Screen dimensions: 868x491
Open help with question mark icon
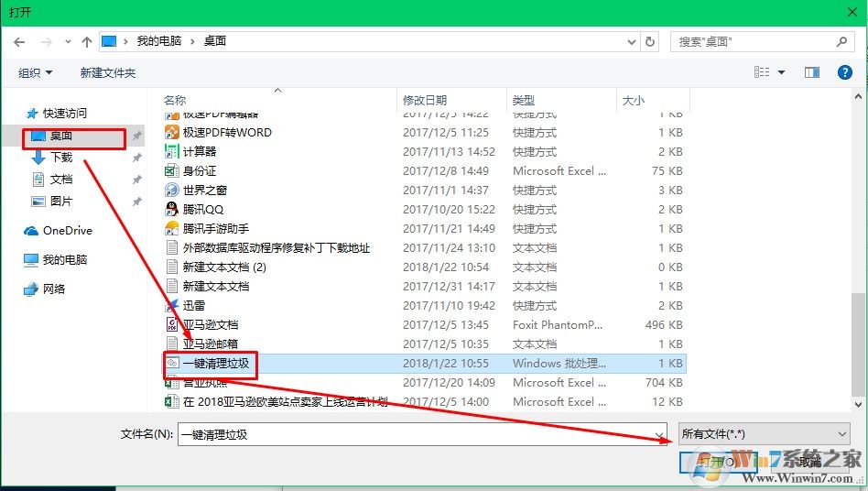[845, 72]
